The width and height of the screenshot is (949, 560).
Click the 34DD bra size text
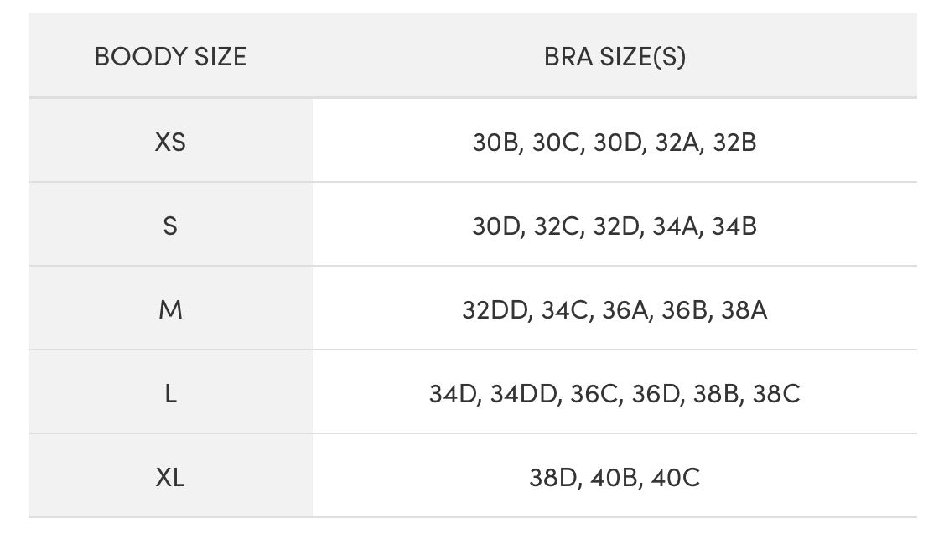tap(524, 394)
